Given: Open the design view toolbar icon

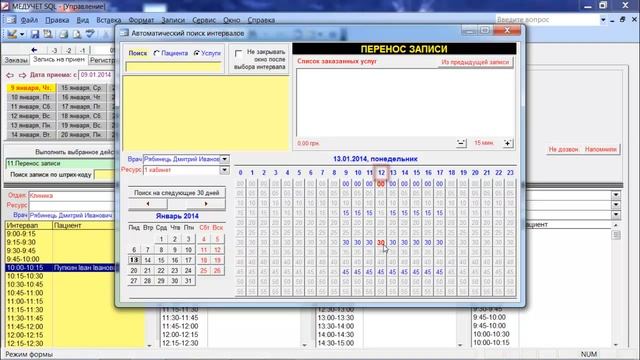Looking at the screenshot, I should (x=12, y=34).
